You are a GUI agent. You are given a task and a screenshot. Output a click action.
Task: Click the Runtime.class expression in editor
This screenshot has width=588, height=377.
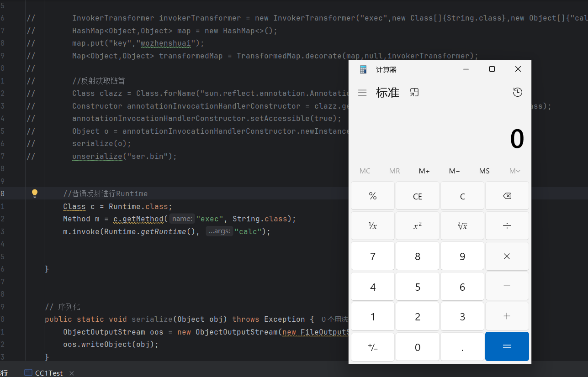(x=138, y=206)
